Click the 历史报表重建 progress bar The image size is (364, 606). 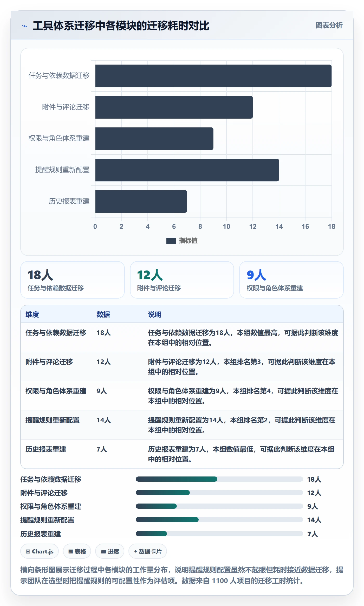(219, 534)
